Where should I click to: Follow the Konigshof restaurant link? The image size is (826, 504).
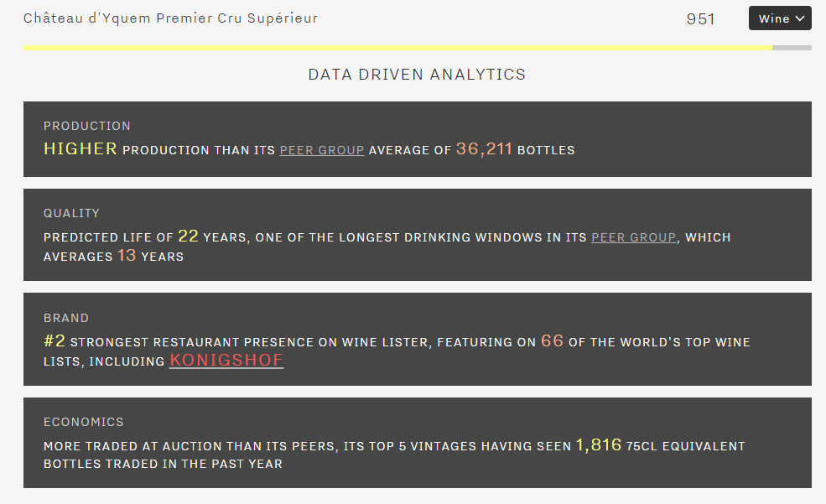226,361
